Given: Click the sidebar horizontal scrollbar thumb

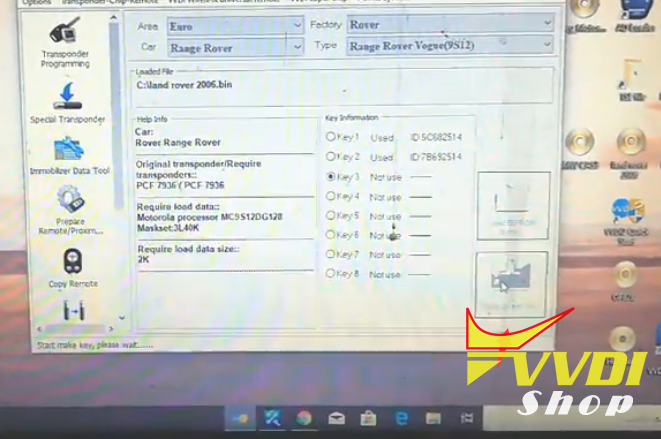Looking at the screenshot, I should pos(75,329).
